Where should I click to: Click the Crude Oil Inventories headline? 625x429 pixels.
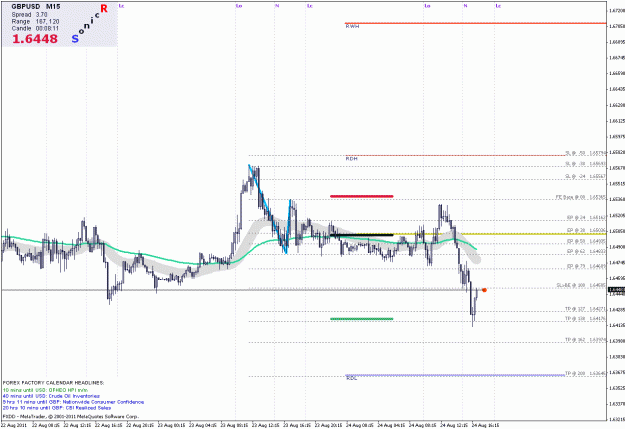(x=51, y=396)
